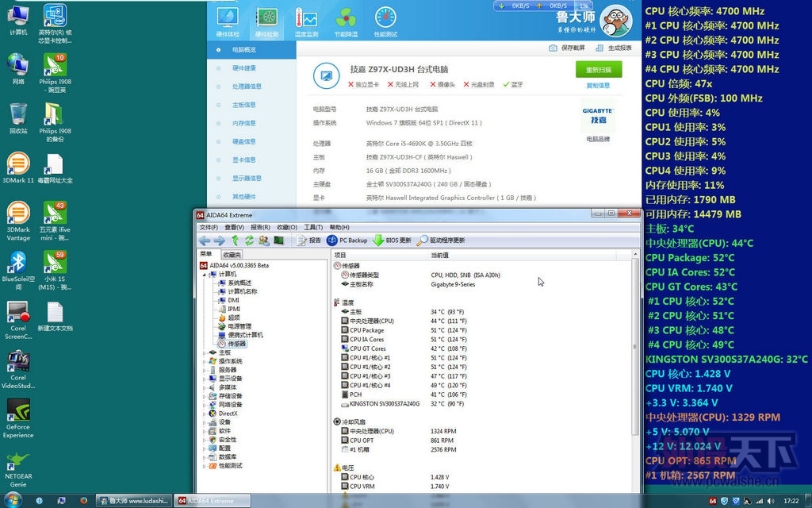Expand the 网络设备 tree node
The height and width of the screenshot is (508, 812).
[x=204, y=405]
